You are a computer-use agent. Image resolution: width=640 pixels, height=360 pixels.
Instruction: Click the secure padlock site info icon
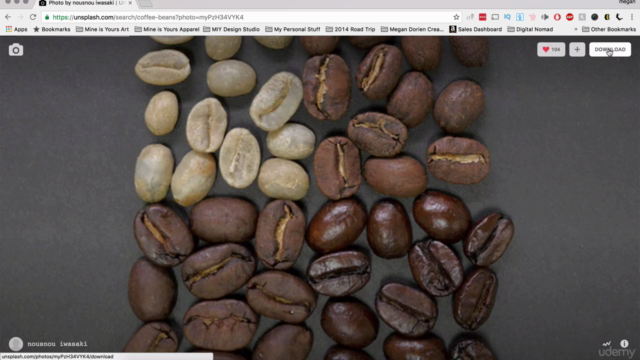point(47,17)
